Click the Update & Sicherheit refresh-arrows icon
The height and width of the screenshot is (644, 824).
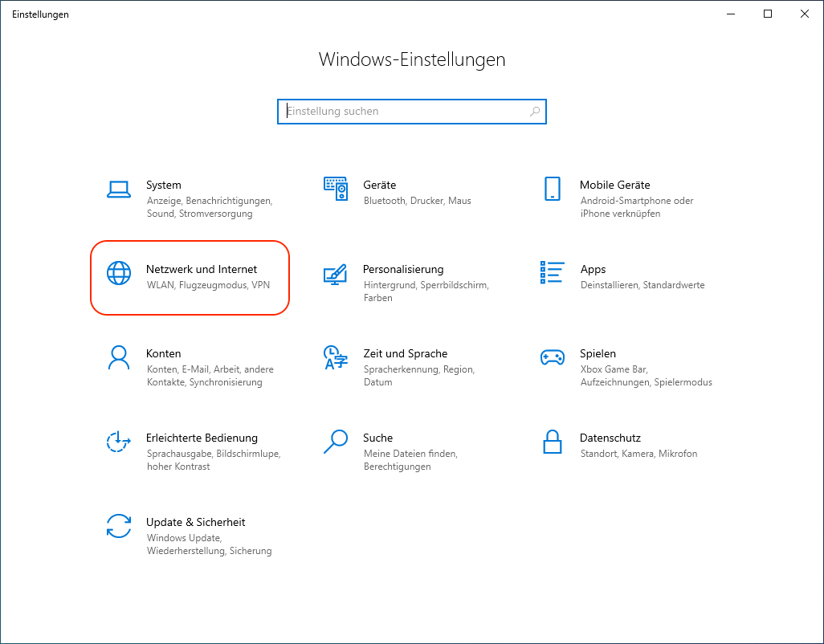[119, 526]
